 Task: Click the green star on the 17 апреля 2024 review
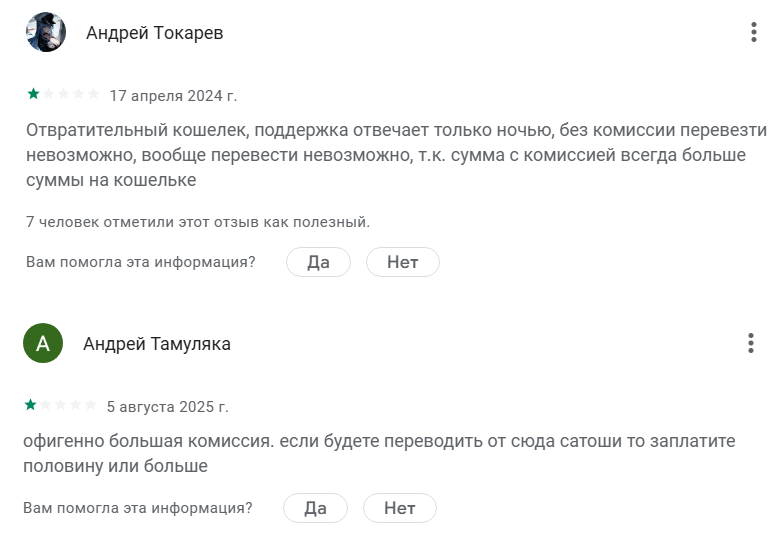(33, 94)
